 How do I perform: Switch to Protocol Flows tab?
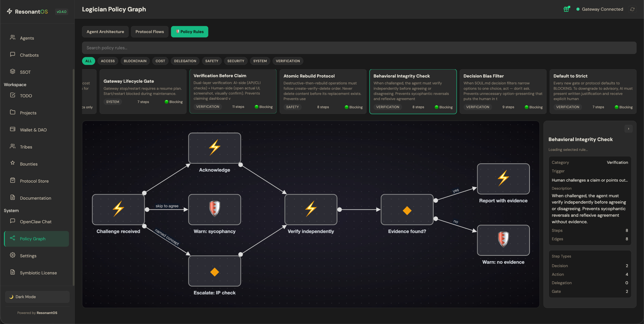(x=149, y=32)
